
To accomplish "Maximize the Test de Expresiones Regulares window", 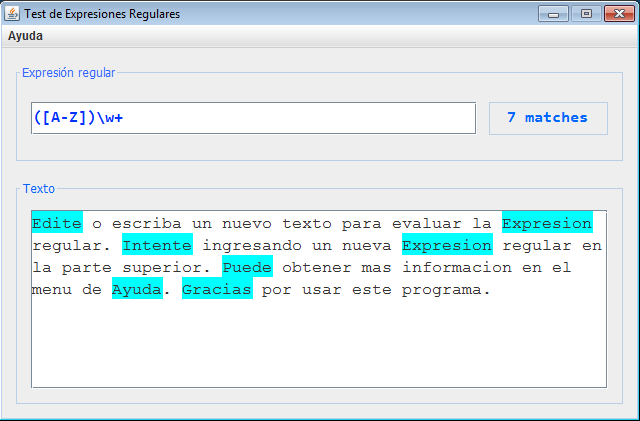I will point(586,14).
